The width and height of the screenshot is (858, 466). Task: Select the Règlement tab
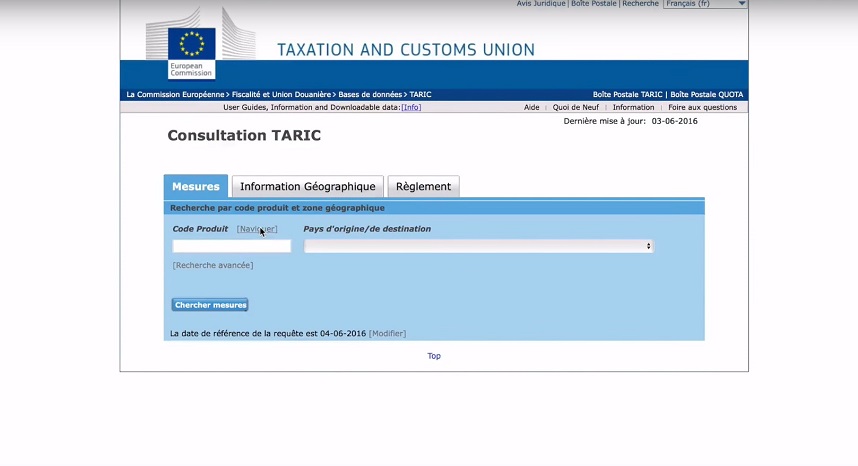423,187
